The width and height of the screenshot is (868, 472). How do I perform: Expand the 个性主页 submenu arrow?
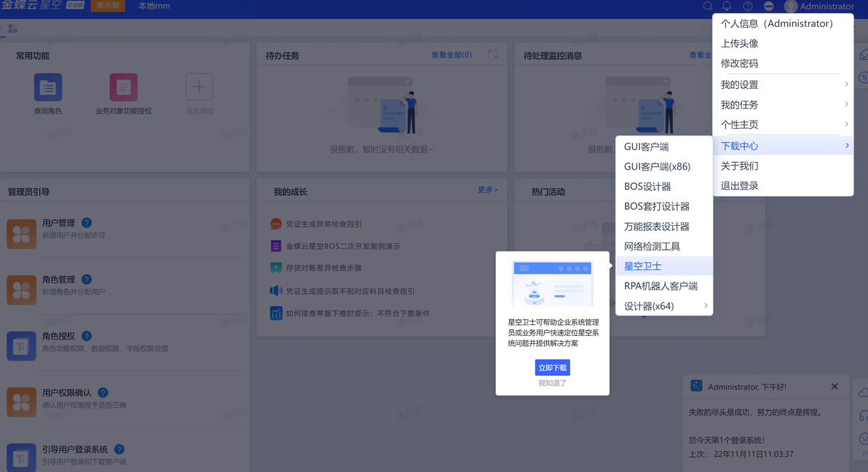(x=846, y=124)
